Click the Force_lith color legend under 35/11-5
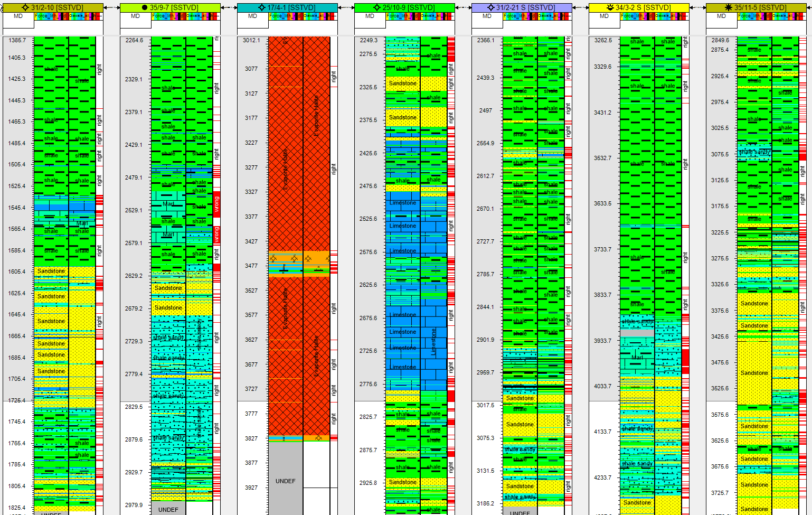The height and width of the screenshot is (515, 812). pos(754,16)
